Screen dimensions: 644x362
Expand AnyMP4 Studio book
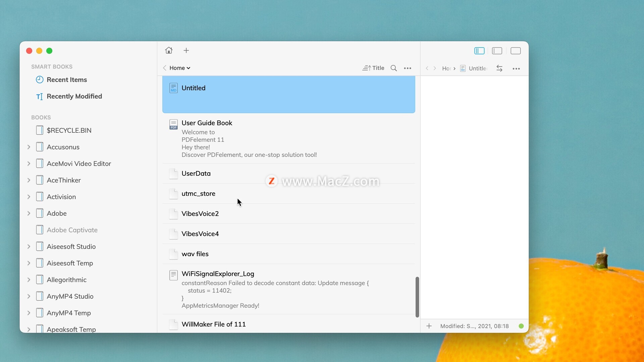[29, 296]
